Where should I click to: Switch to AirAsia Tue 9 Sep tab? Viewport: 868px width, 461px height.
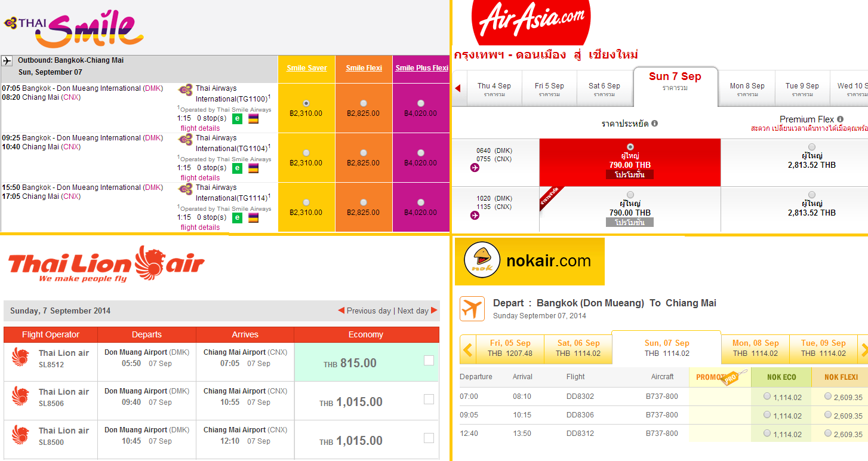pyautogui.click(x=802, y=89)
